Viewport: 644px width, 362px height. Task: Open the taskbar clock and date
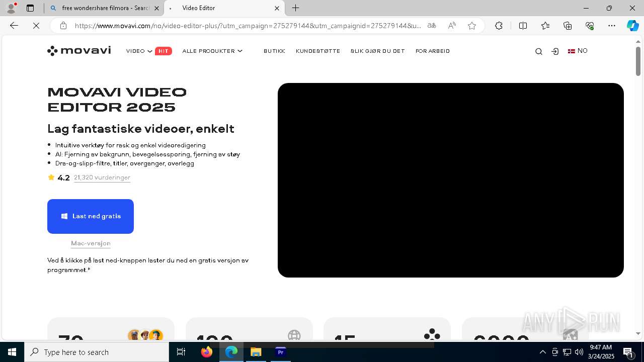pyautogui.click(x=602, y=352)
